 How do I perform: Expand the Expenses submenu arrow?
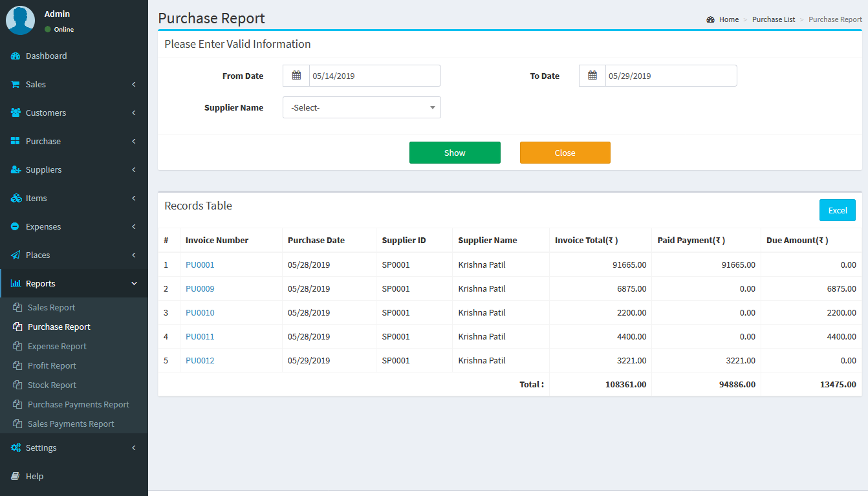point(134,227)
